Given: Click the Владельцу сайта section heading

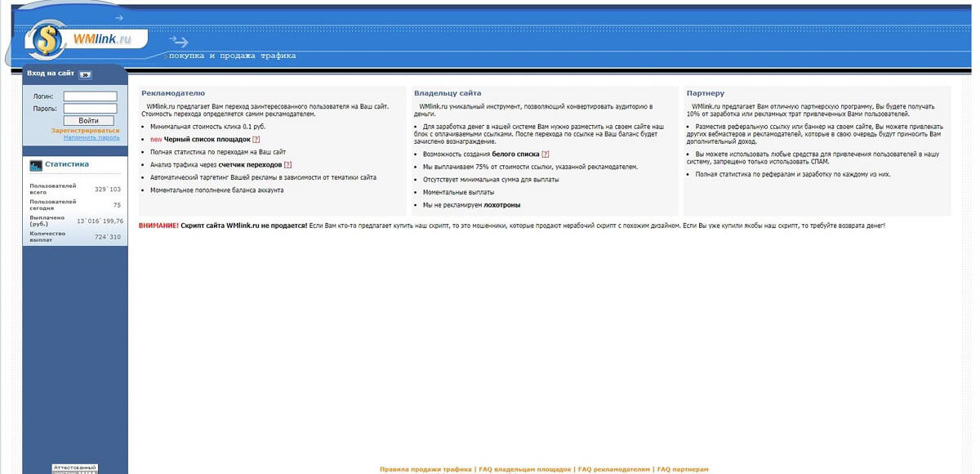Looking at the screenshot, I should (x=448, y=93).
